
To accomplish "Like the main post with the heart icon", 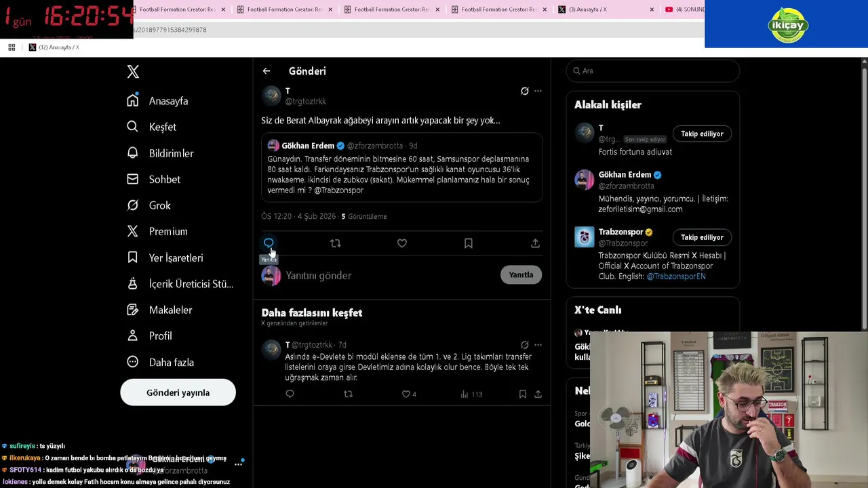I will click(401, 243).
